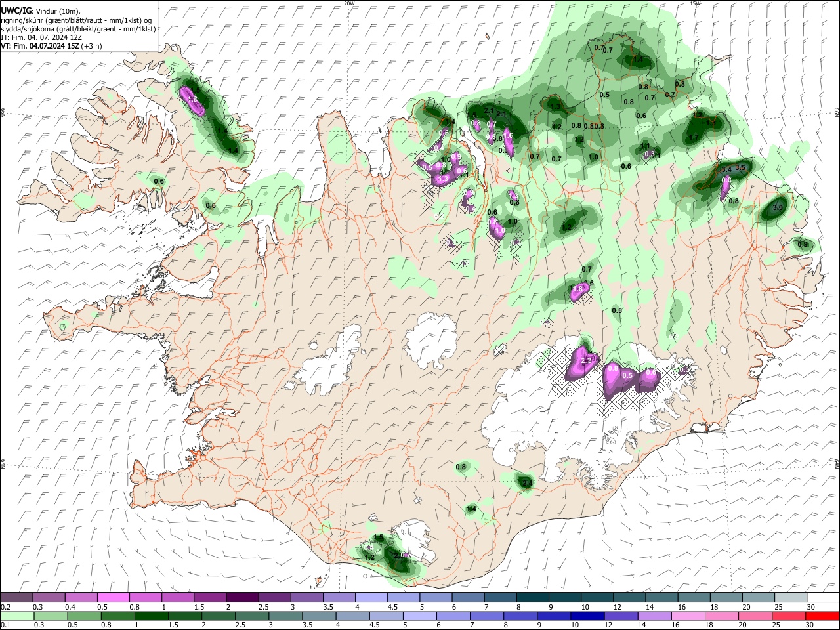Select the light grey 25 mm snow swatch
Screen dimensions: 840x630
[x=791, y=597]
